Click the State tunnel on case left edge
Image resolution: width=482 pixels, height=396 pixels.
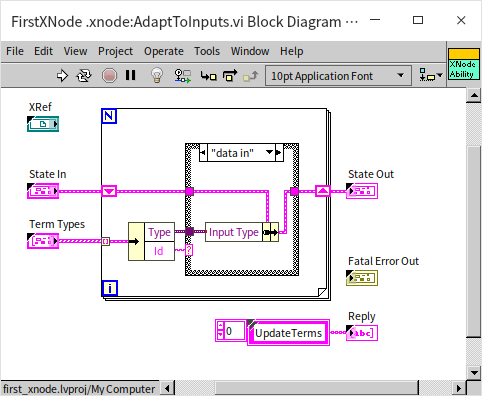point(189,191)
